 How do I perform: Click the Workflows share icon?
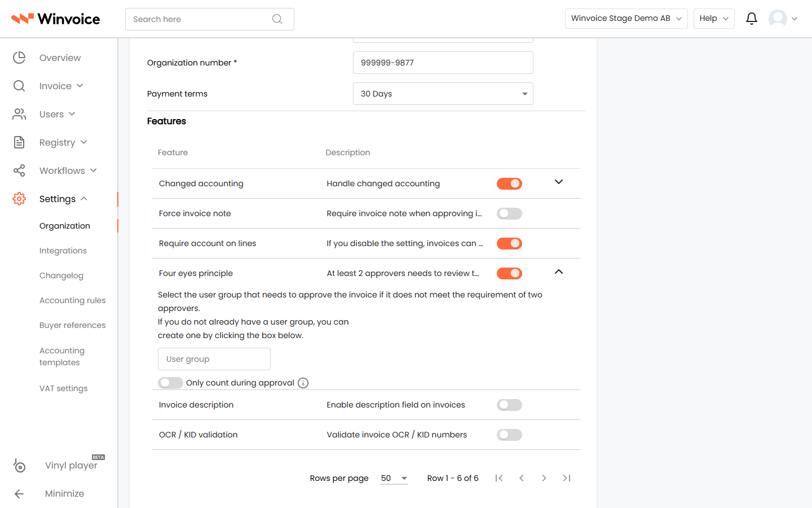19,170
